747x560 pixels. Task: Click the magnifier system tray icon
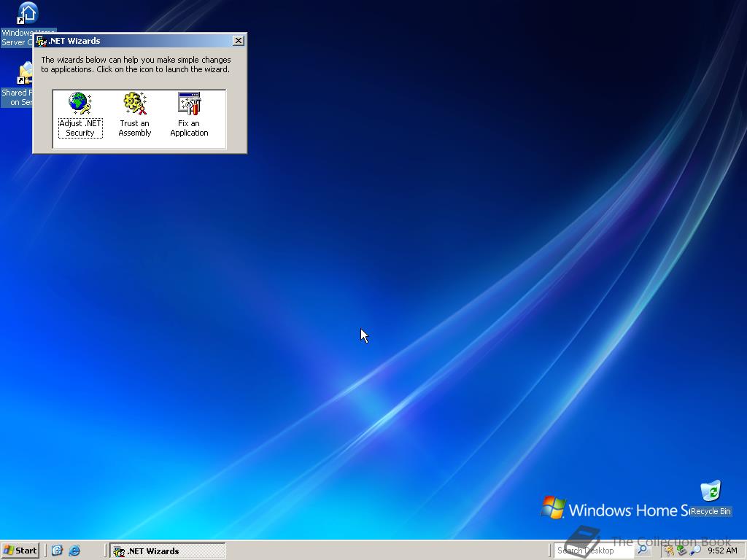tap(695, 551)
